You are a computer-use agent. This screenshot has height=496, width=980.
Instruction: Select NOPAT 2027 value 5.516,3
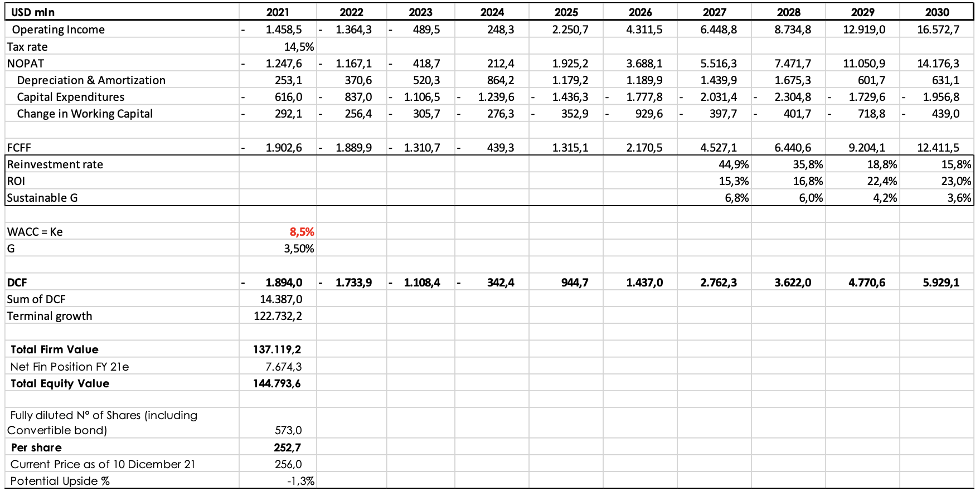pos(719,64)
